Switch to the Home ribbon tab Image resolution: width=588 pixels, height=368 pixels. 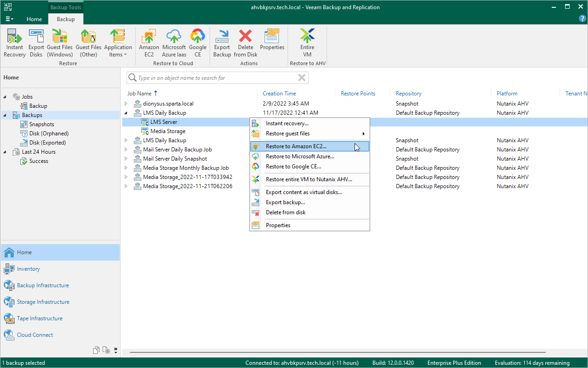[x=34, y=19]
